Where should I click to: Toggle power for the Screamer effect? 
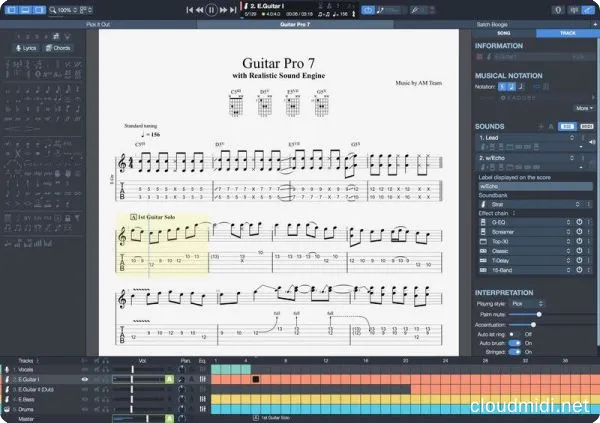578,233
